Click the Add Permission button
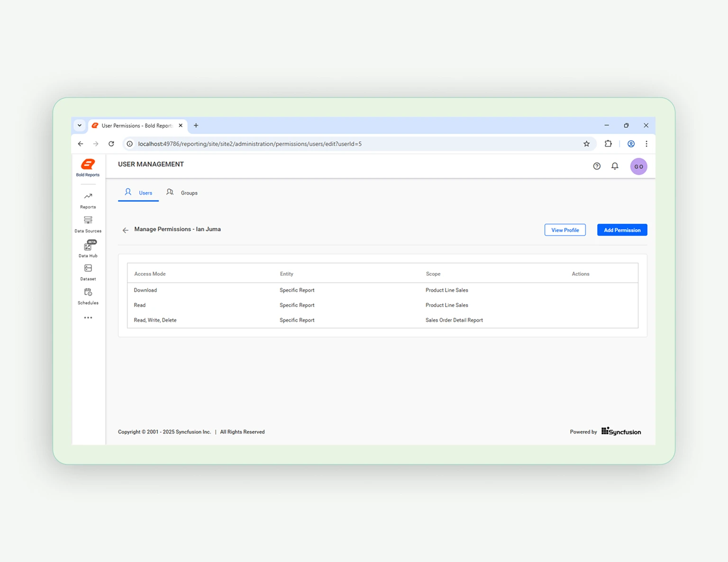 [x=622, y=230]
